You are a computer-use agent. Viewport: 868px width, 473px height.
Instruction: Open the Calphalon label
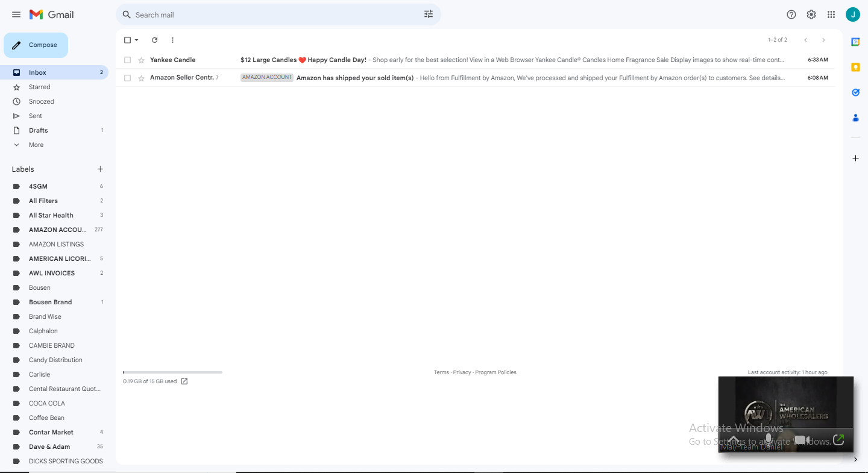pos(54,331)
